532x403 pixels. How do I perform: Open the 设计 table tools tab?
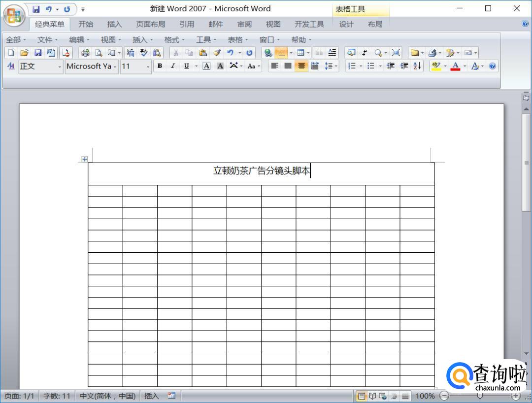[346, 24]
